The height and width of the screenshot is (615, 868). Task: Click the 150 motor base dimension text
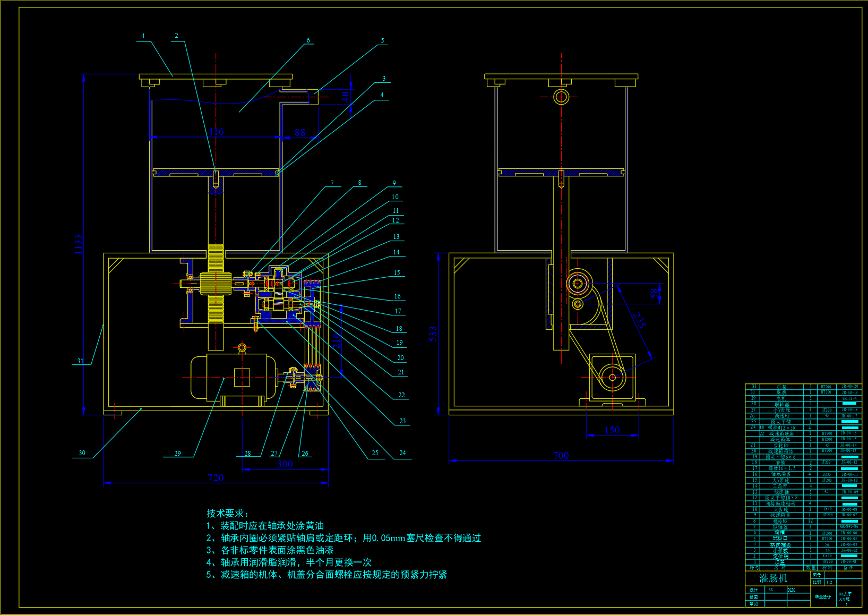pos(612,430)
